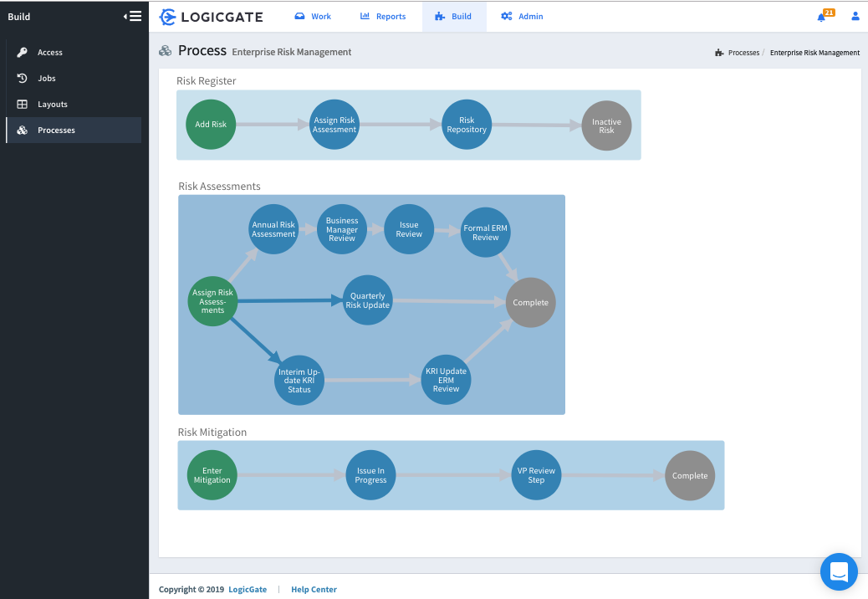
Task: Open the Layouts grid icon
Action: coord(23,104)
